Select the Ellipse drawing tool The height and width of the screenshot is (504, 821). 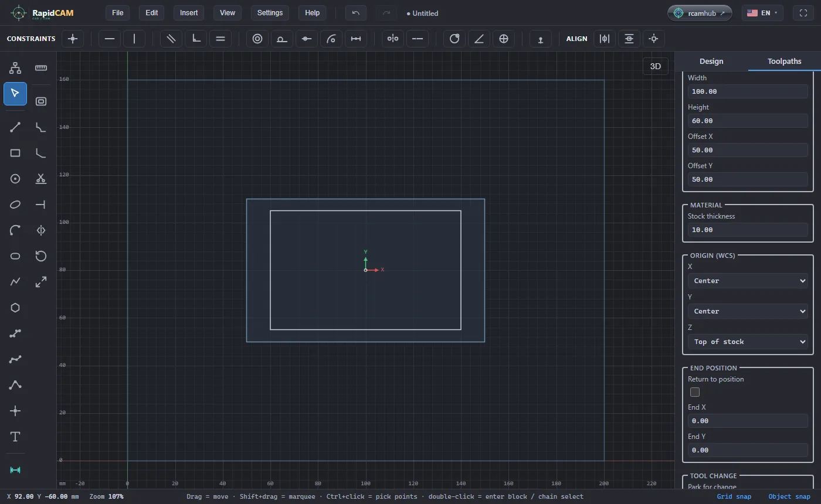(x=15, y=205)
